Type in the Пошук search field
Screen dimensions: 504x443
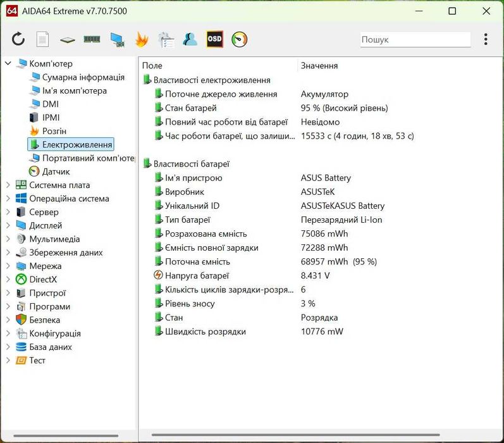coord(415,39)
